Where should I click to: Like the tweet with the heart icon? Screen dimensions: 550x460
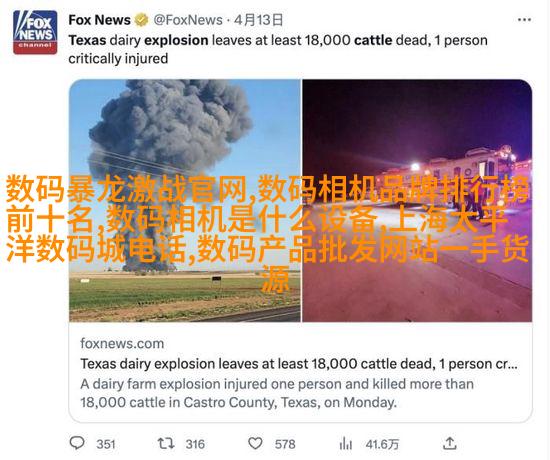255,444
